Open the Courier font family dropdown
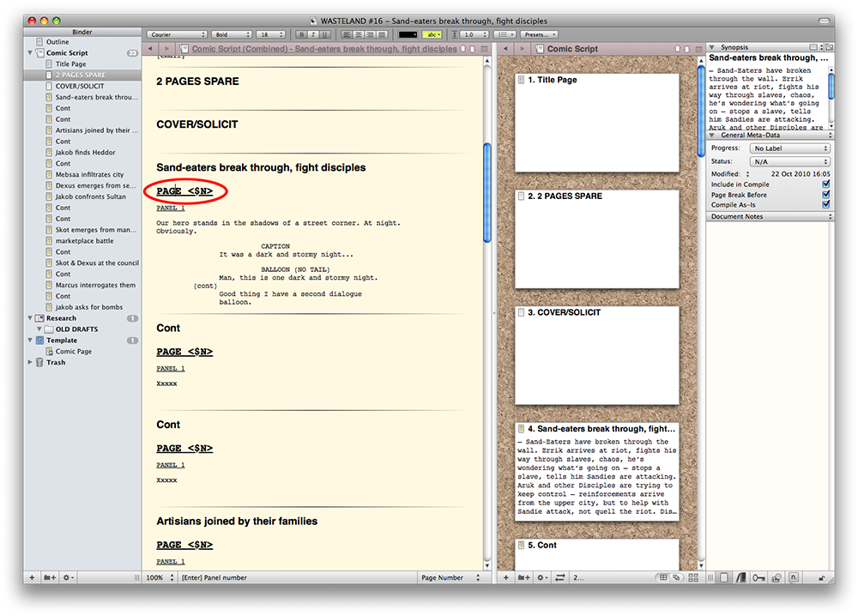 [177, 34]
